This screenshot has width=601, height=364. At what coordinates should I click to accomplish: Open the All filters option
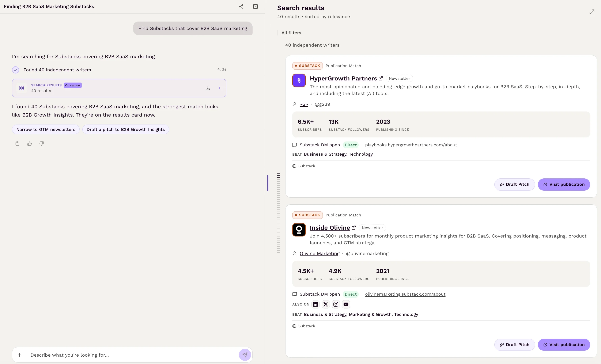point(291,33)
